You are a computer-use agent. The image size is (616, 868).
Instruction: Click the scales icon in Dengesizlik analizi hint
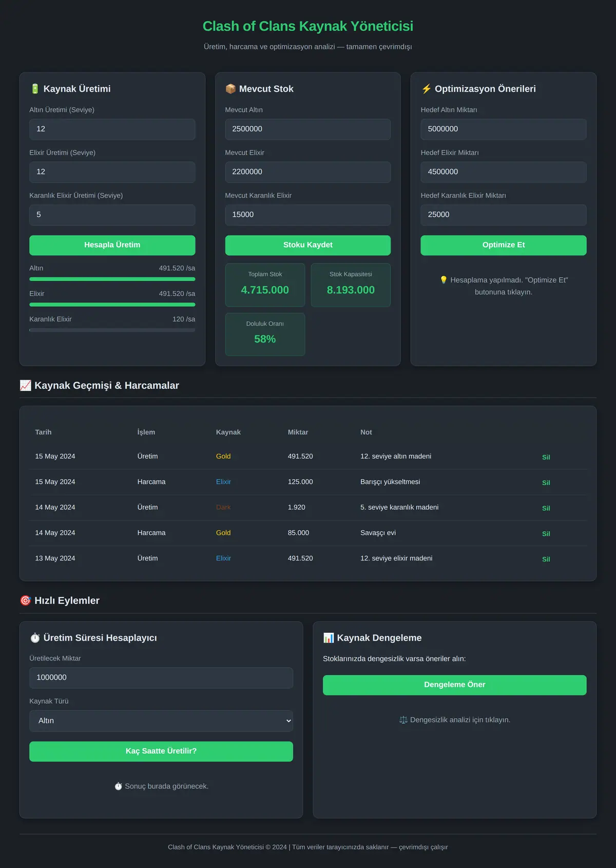(x=403, y=720)
